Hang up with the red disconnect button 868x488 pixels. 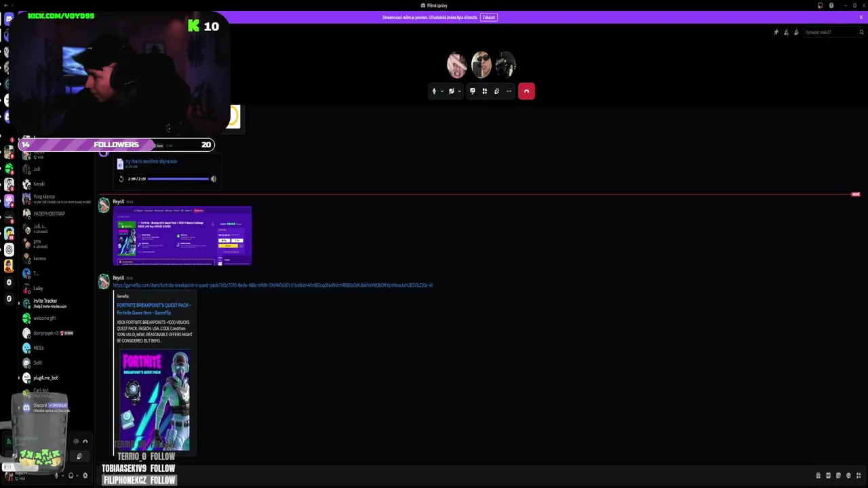click(526, 91)
